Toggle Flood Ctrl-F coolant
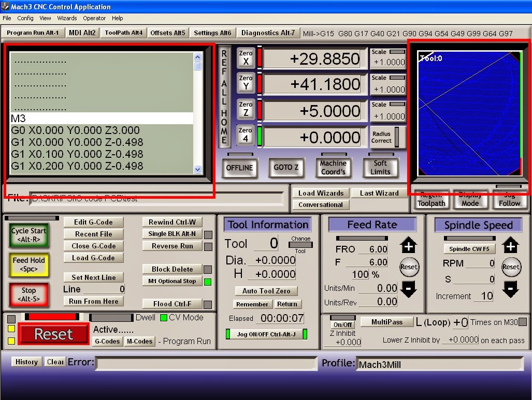 click(x=172, y=304)
